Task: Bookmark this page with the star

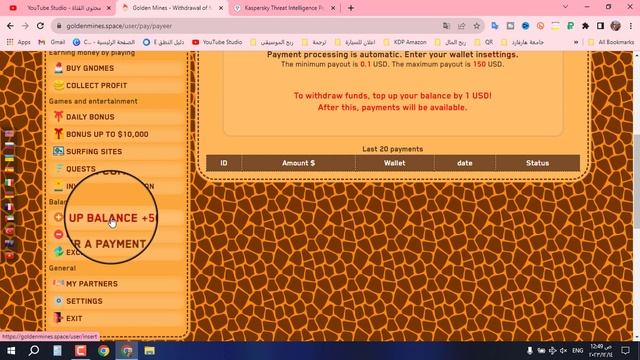Action: coord(476,26)
